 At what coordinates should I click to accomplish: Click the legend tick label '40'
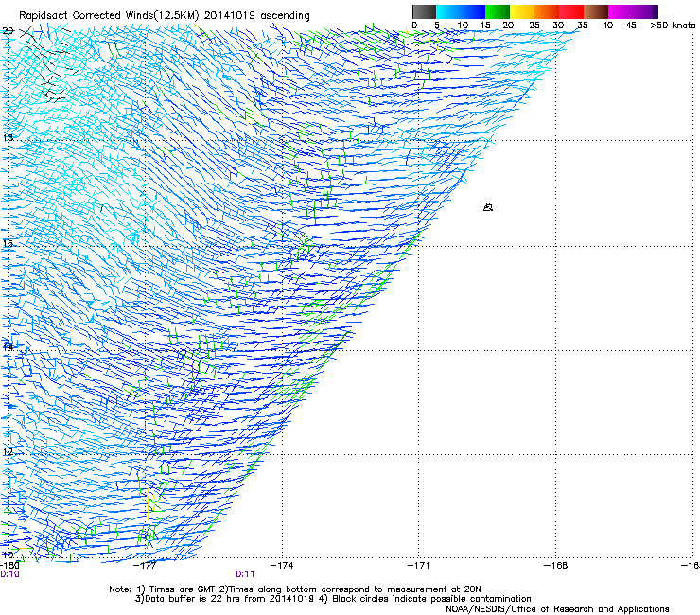pyautogui.click(x=607, y=26)
